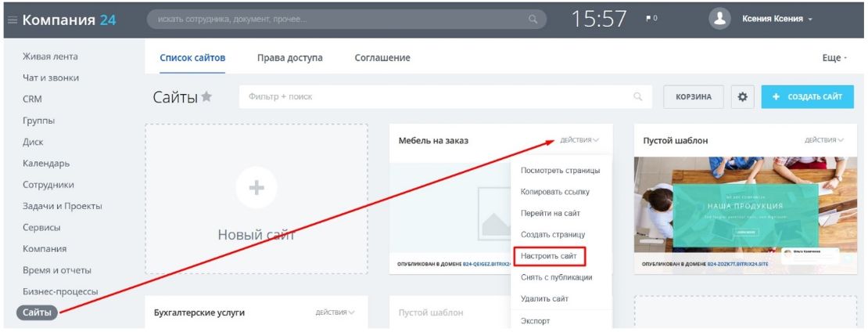Open the notifications flag counter
The height and width of the screenshot is (332, 868).
[651, 19]
